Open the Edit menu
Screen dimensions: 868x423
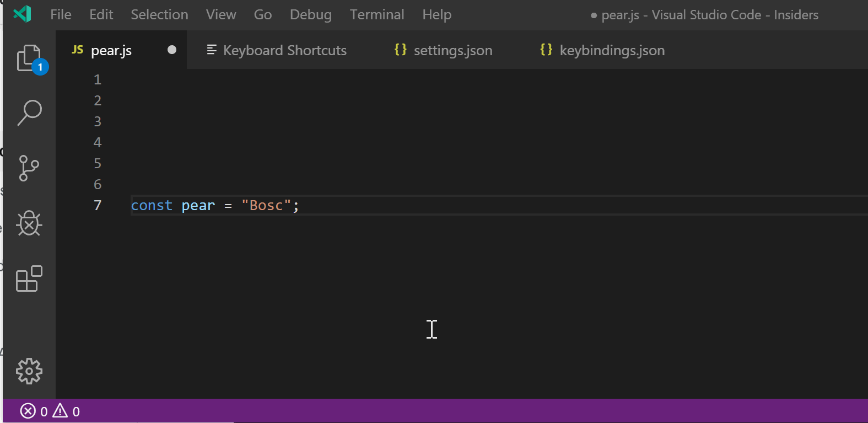(101, 14)
